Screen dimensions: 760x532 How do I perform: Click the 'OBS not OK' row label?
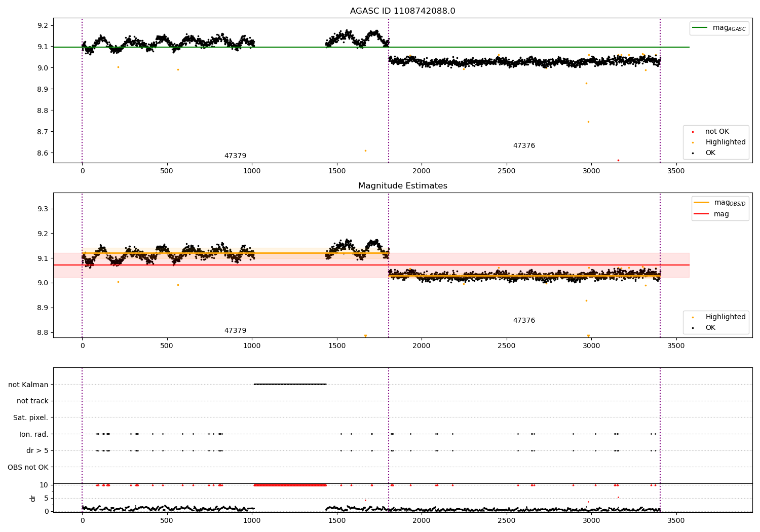coord(28,468)
